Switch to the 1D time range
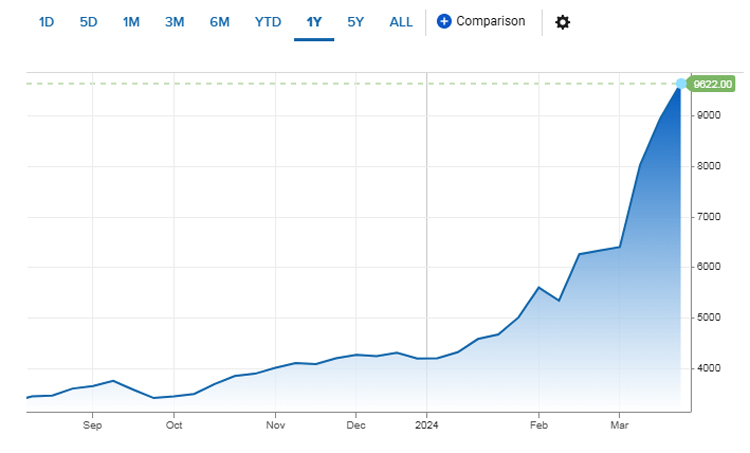 click(46, 22)
